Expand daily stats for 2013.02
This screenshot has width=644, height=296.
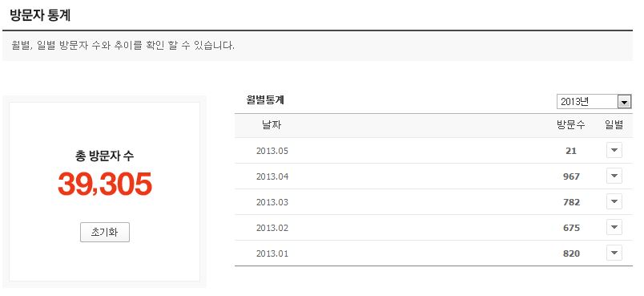click(614, 227)
